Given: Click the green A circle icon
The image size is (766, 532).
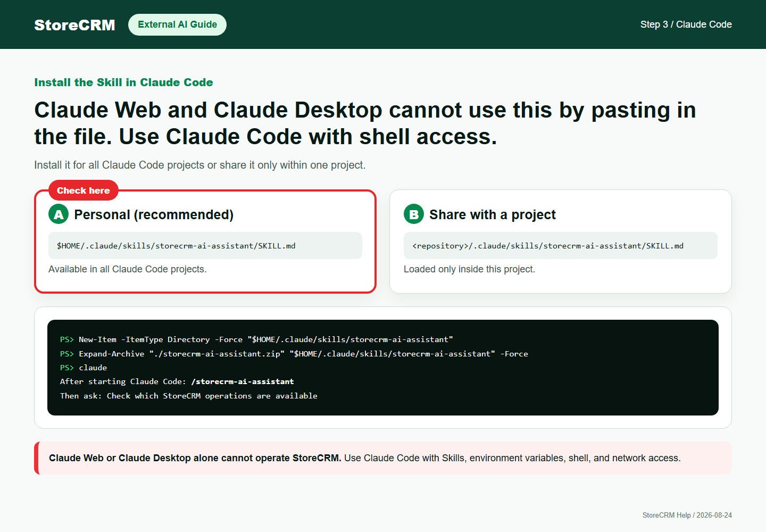Looking at the screenshot, I should [59, 214].
